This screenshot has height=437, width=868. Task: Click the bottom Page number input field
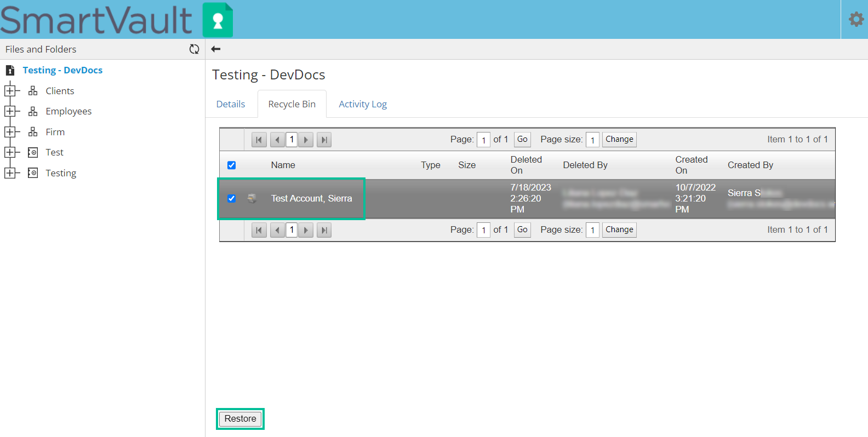point(483,230)
